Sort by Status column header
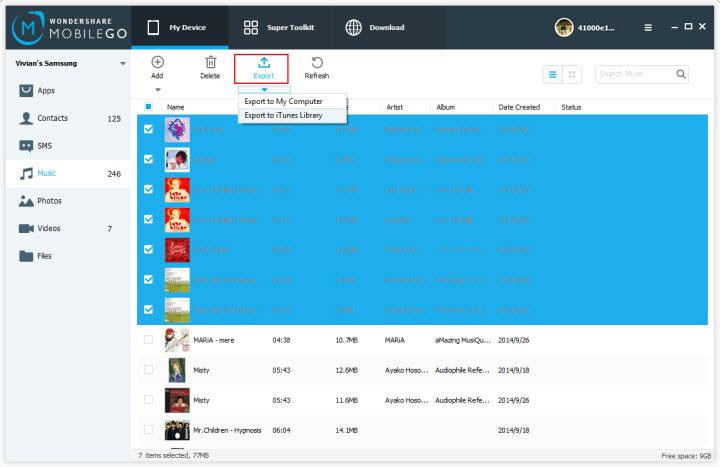Viewport: 720px width, 467px height. pos(571,107)
